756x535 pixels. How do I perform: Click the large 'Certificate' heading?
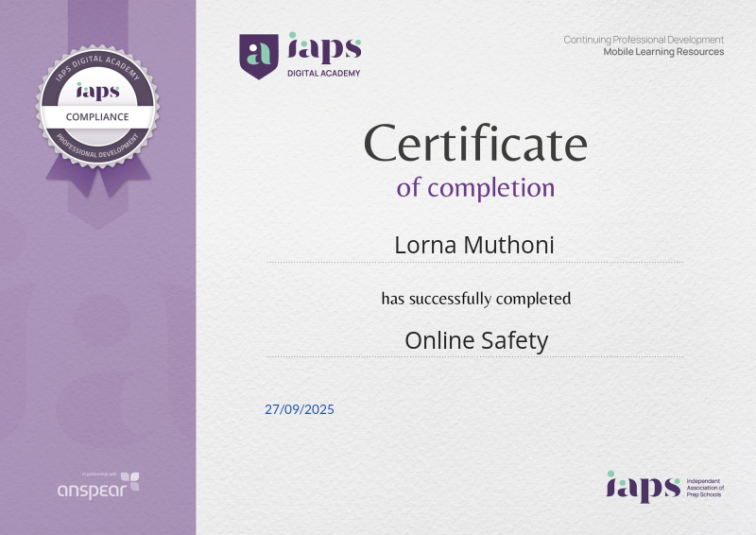point(475,144)
